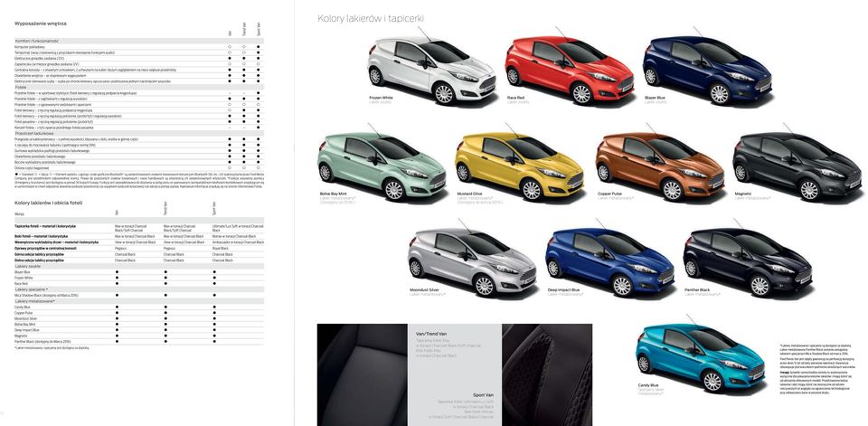Select the Bohai Bay Mint car picture
Image resolution: width=868 pixels, height=426 pixels.
pos(382,166)
